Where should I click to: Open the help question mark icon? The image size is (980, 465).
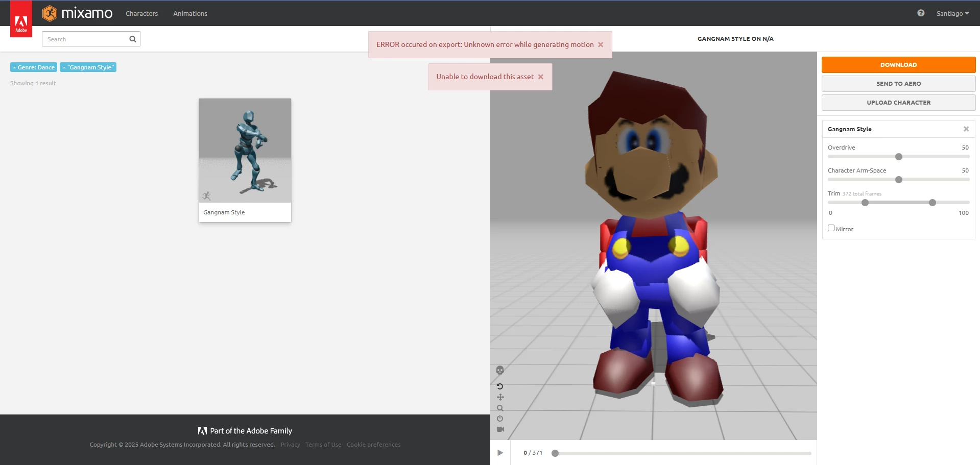pos(921,13)
